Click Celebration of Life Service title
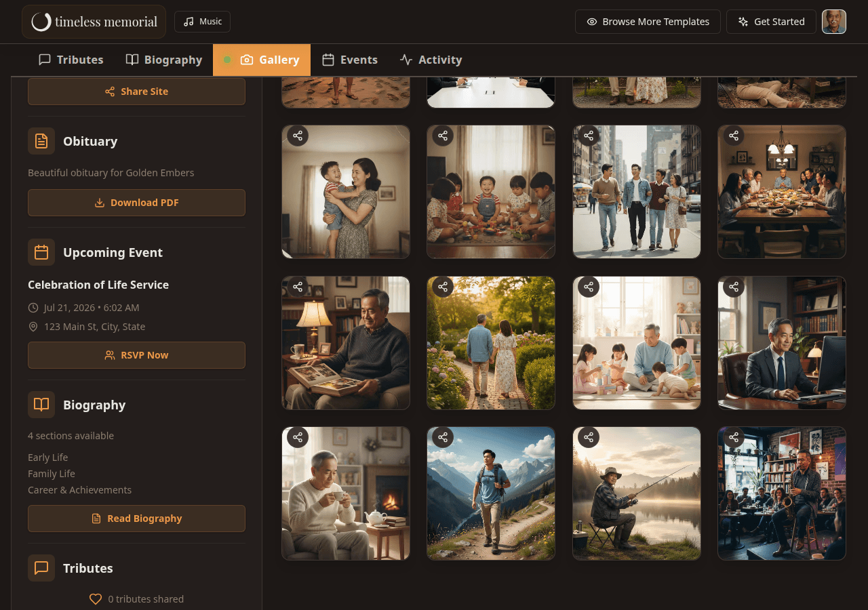The height and width of the screenshot is (610, 868). pyautogui.click(x=98, y=285)
